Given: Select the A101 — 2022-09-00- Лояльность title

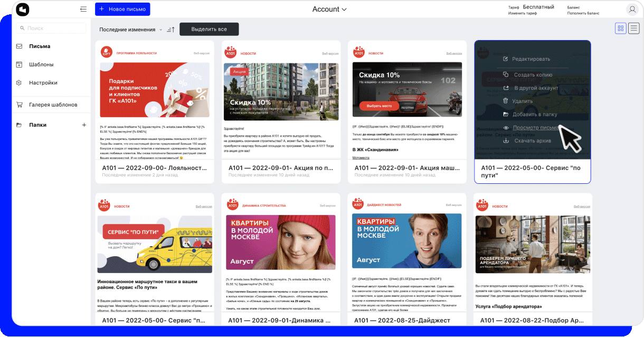Looking at the screenshot, I should coord(154,167).
